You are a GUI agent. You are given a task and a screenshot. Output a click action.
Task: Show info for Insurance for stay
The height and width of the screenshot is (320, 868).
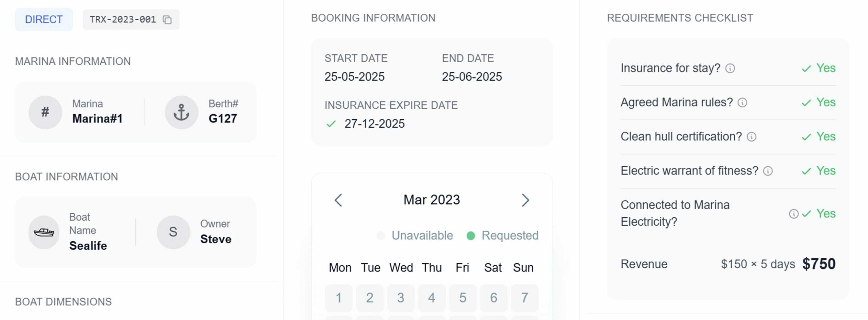click(730, 68)
